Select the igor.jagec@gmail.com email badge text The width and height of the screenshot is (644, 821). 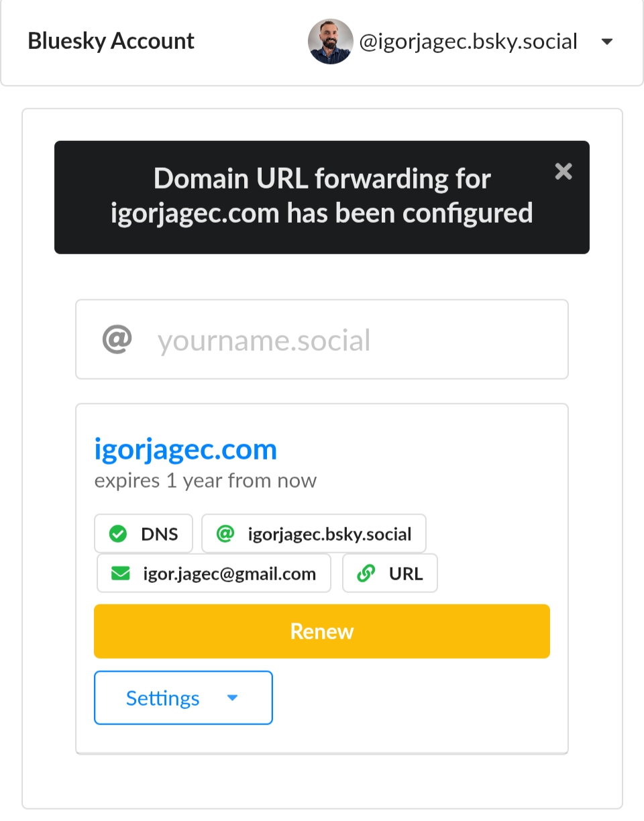[x=229, y=573]
